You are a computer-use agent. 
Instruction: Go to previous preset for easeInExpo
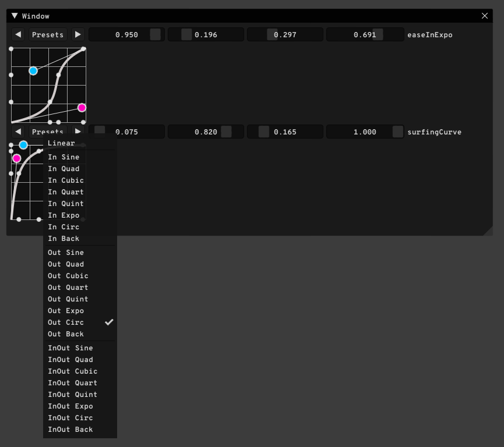(18, 35)
